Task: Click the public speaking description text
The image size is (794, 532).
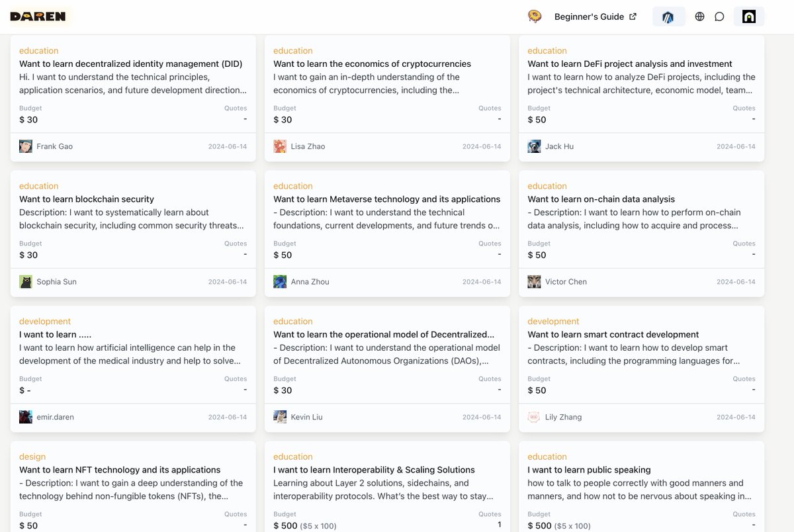Action: coord(639,490)
